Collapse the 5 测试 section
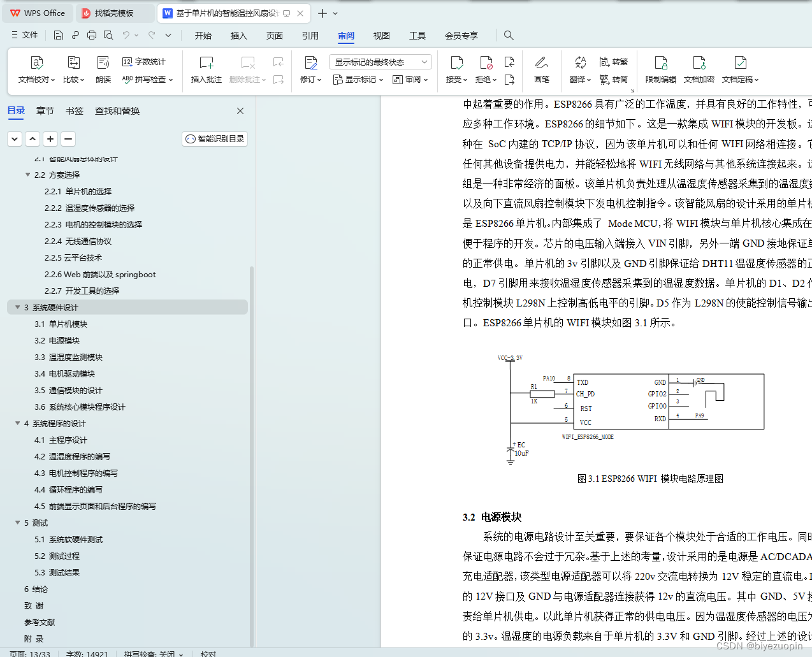Image resolution: width=812 pixels, height=657 pixels. (17, 523)
